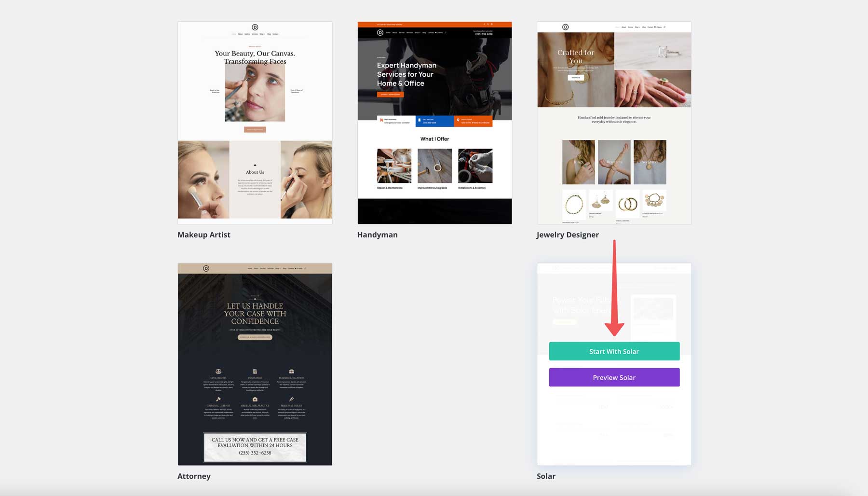868x496 pixels.
Task: Select the search icon in the Jewelry Designer navbar
Action: point(665,27)
